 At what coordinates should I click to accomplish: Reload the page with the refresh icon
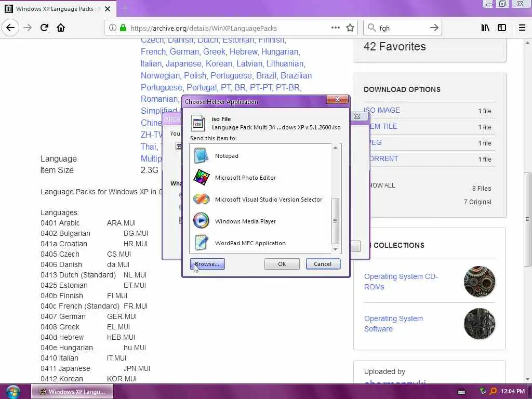[x=44, y=28]
